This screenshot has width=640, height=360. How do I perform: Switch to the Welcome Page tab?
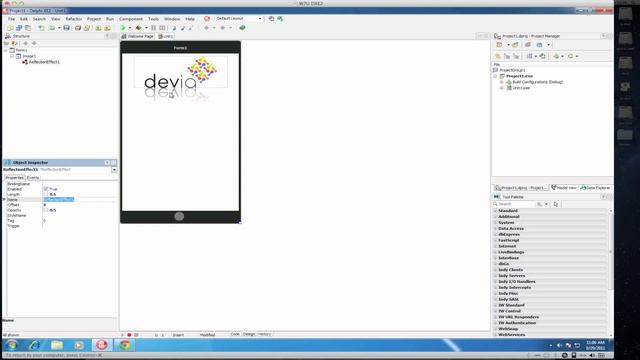point(138,36)
